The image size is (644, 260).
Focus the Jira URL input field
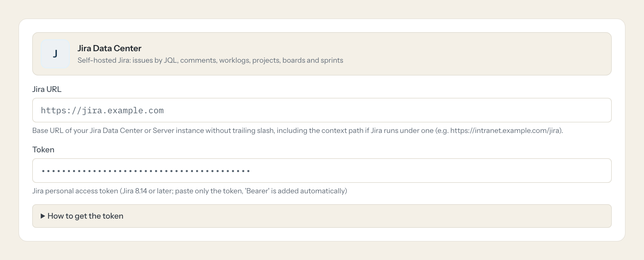322,110
